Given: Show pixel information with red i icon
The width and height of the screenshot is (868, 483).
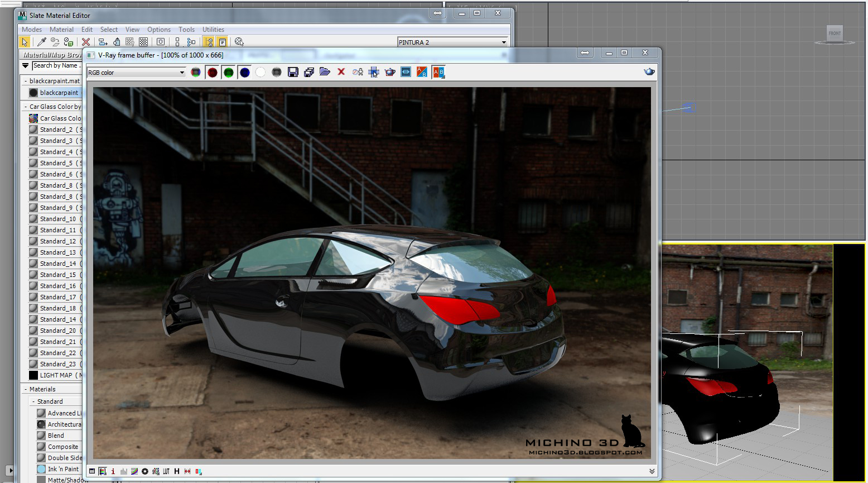Looking at the screenshot, I should click(113, 471).
